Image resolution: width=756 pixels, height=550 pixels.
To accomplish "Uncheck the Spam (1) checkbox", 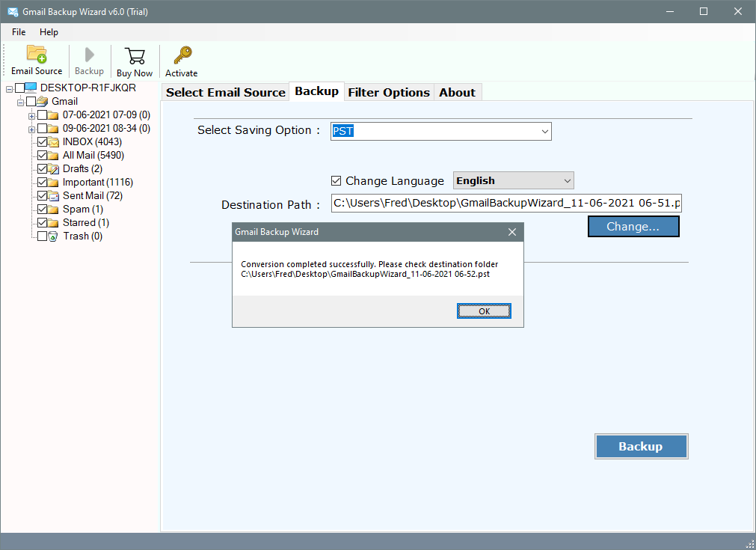I will [x=42, y=210].
